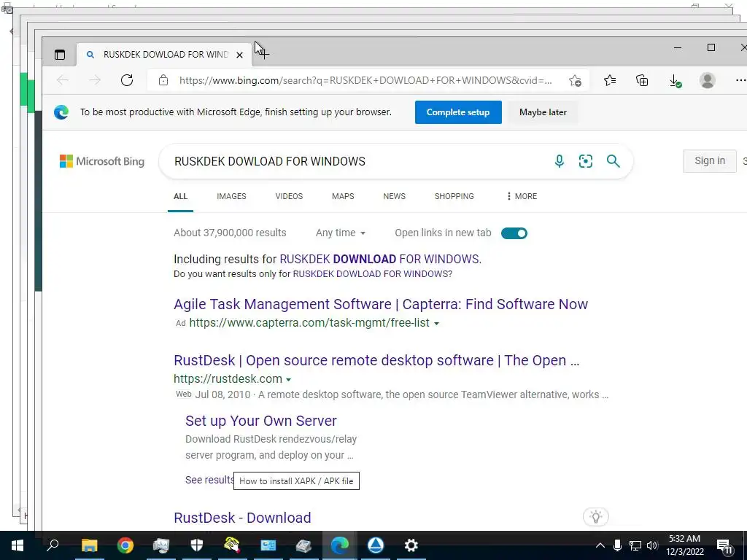The height and width of the screenshot is (560, 747).
Task: Launch Google Chrome from taskbar
Action: click(125, 545)
